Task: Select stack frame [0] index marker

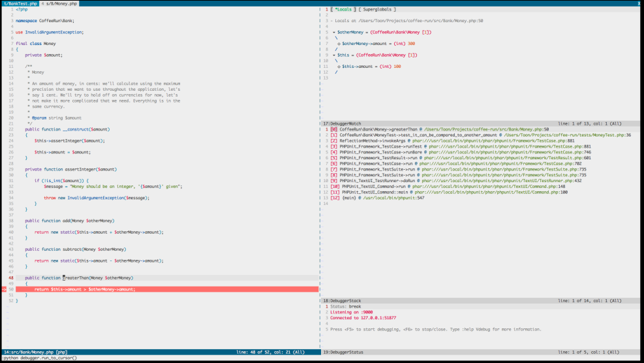Action: 334,129
